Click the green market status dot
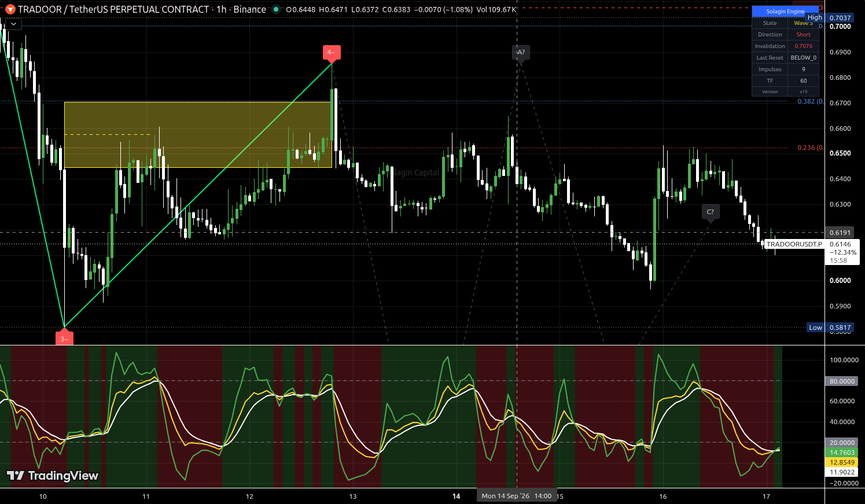This screenshot has height=504, width=865. (276, 9)
